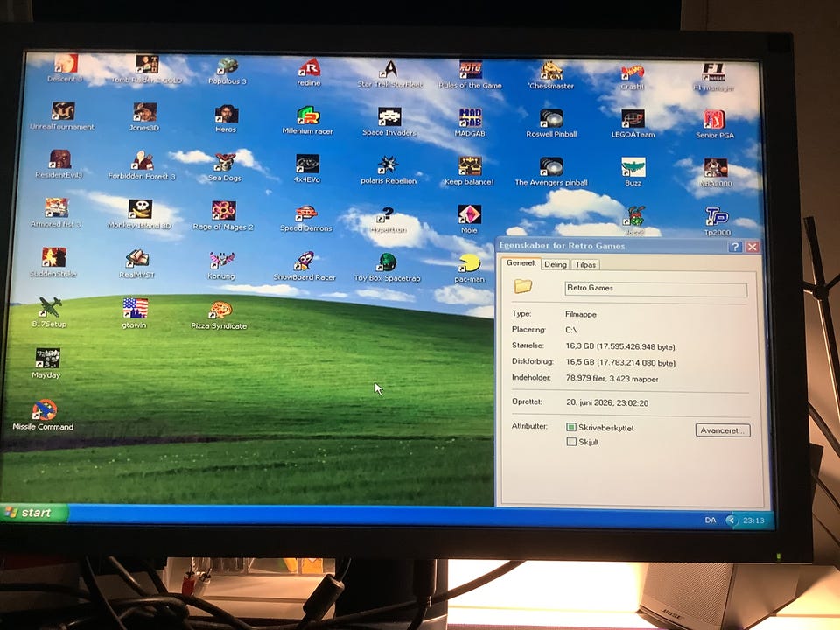Click the 23:13 taskbar clock

(753, 521)
